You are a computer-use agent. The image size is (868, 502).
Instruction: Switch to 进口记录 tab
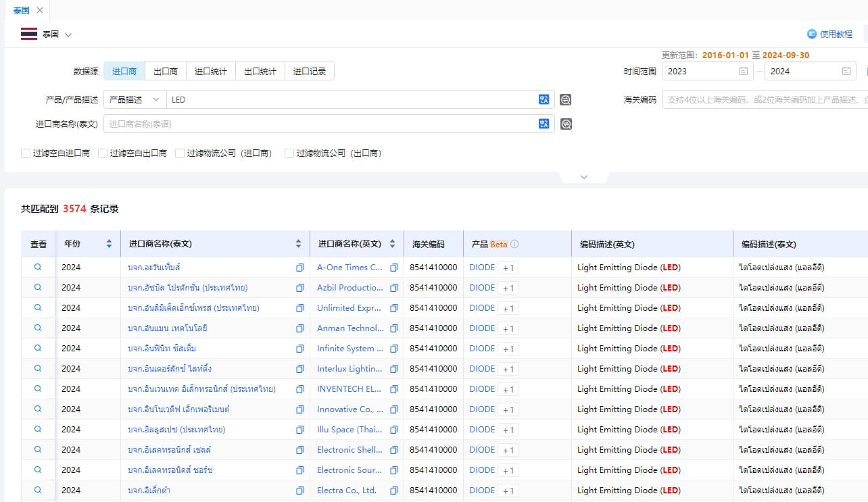click(x=310, y=71)
